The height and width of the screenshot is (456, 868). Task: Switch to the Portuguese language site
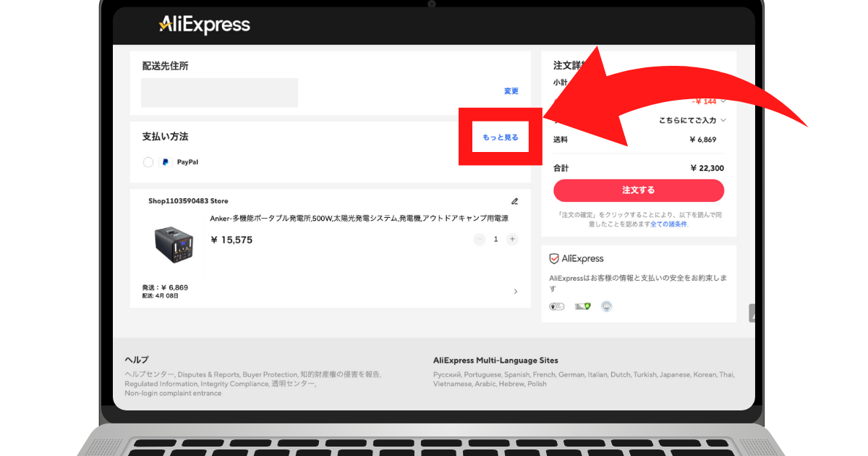[x=483, y=375]
